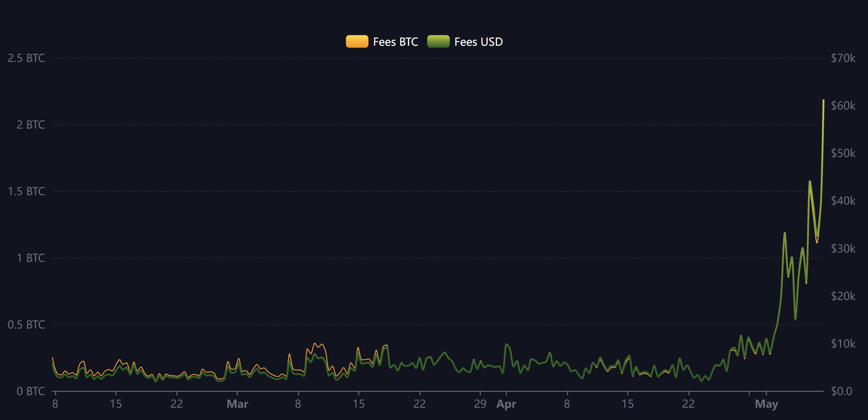Select the Apr x-axis label
The image size is (868, 420).
pos(506,404)
